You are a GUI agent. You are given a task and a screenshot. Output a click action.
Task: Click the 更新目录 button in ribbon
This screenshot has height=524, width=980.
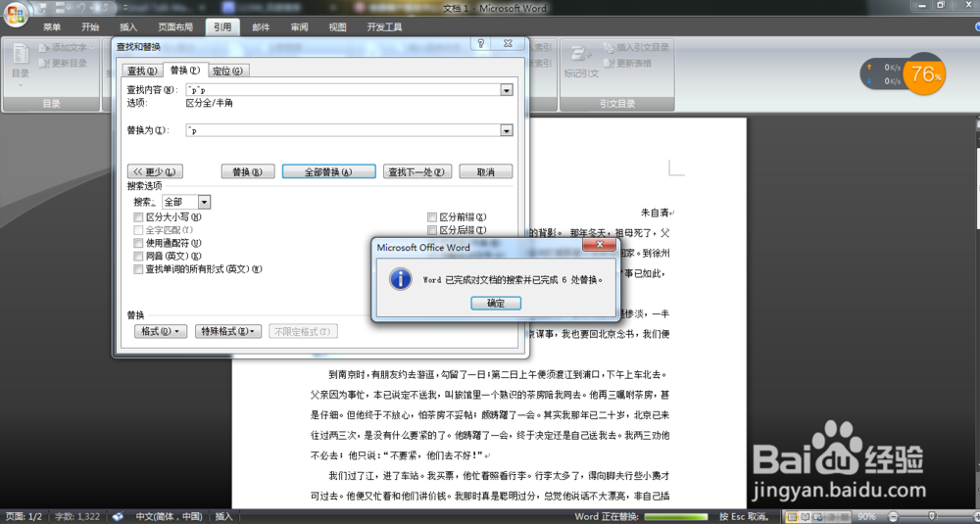[x=63, y=63]
